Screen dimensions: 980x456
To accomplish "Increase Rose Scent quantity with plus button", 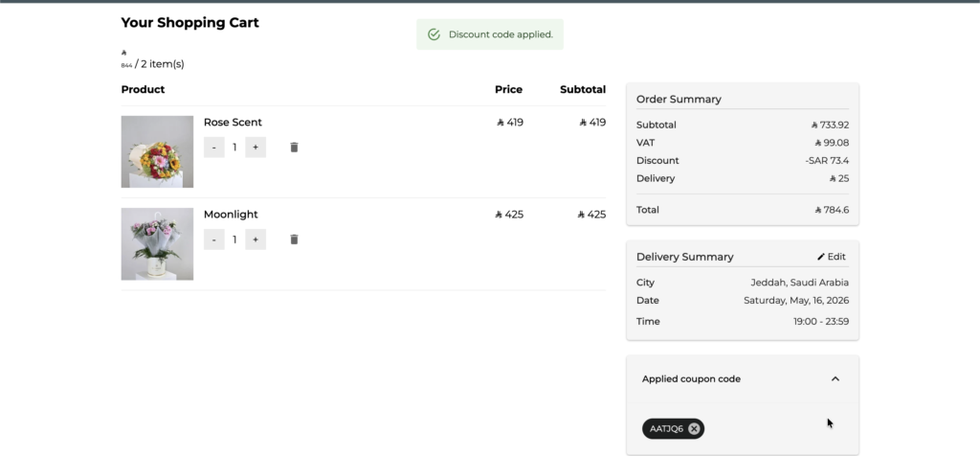I will pos(255,147).
